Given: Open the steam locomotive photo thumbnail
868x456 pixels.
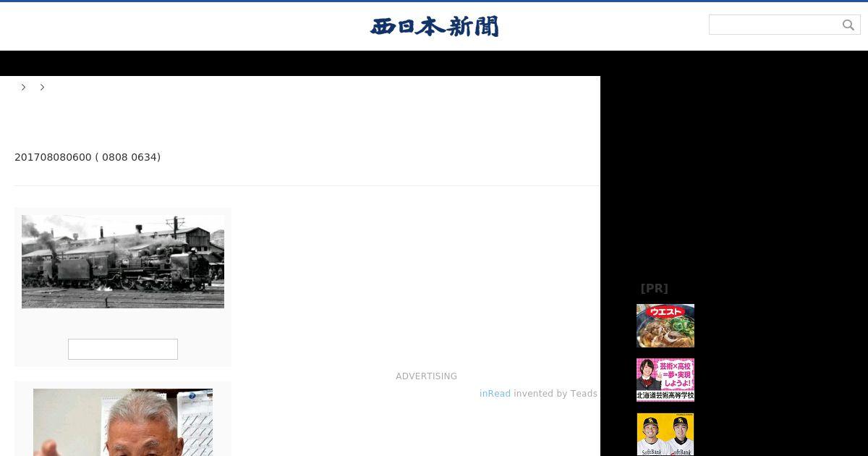Looking at the screenshot, I should (x=123, y=261).
